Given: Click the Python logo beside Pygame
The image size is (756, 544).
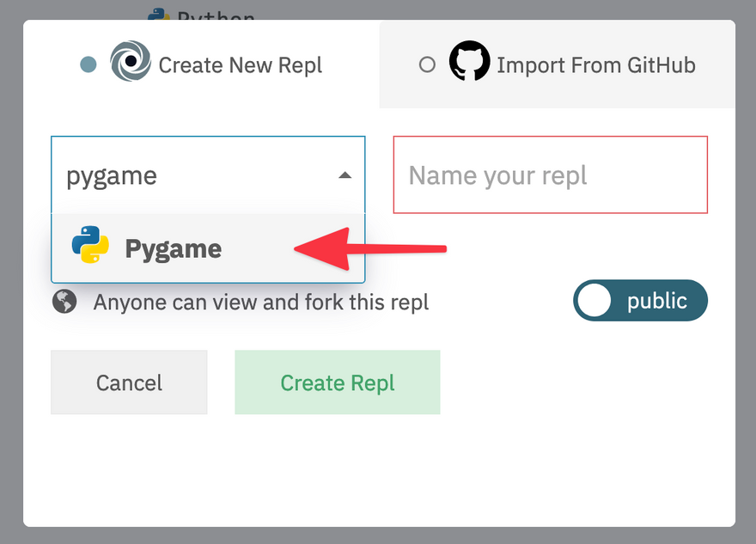Looking at the screenshot, I should point(90,248).
